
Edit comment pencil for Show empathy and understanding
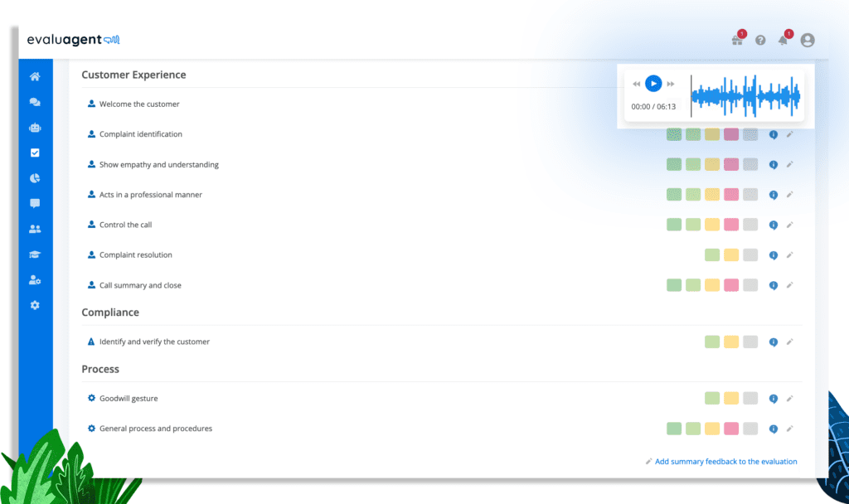tap(790, 164)
